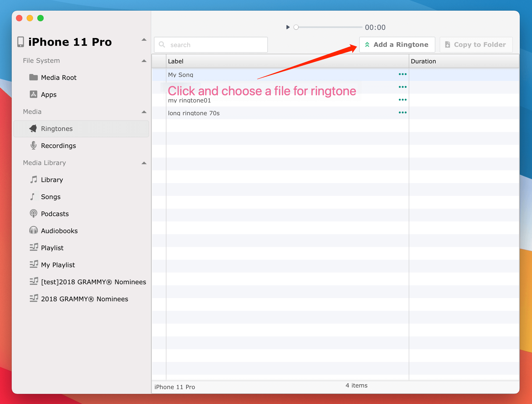Click the green double-chevron upload icon
Screen dimensions: 532x404
367,44
